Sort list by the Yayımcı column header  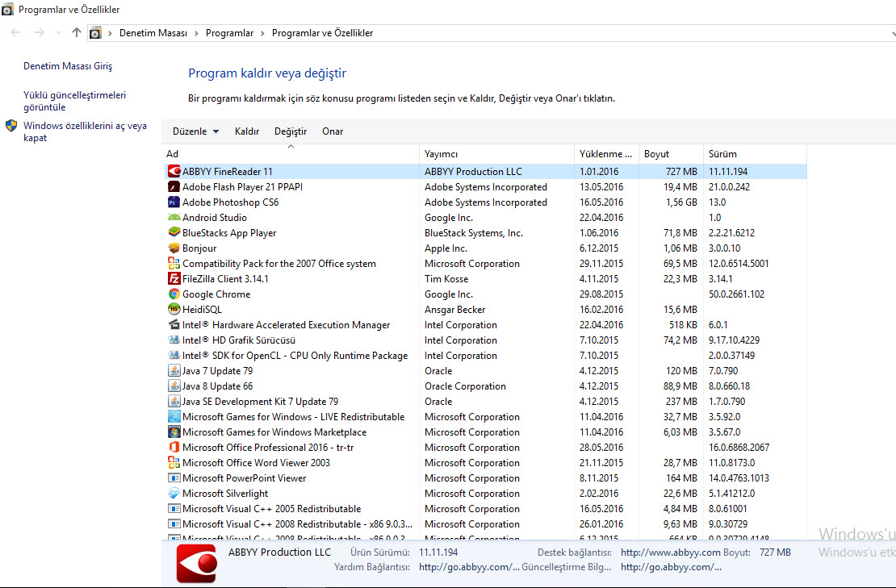tap(496, 154)
